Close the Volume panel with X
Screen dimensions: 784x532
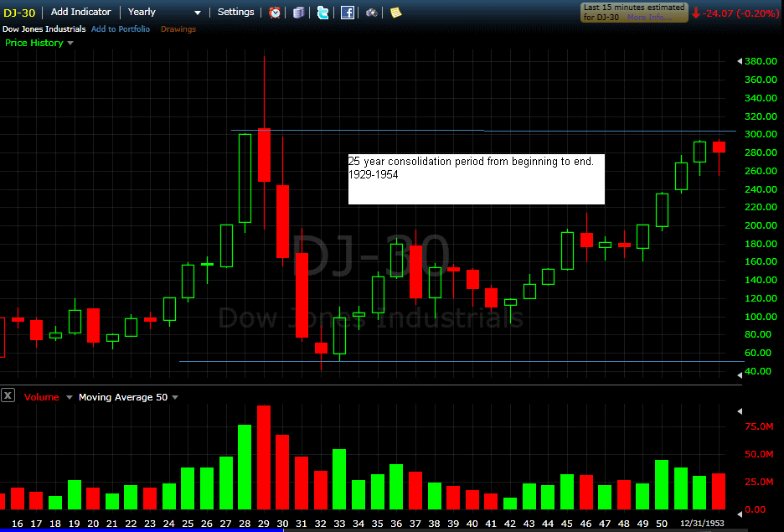(8, 396)
